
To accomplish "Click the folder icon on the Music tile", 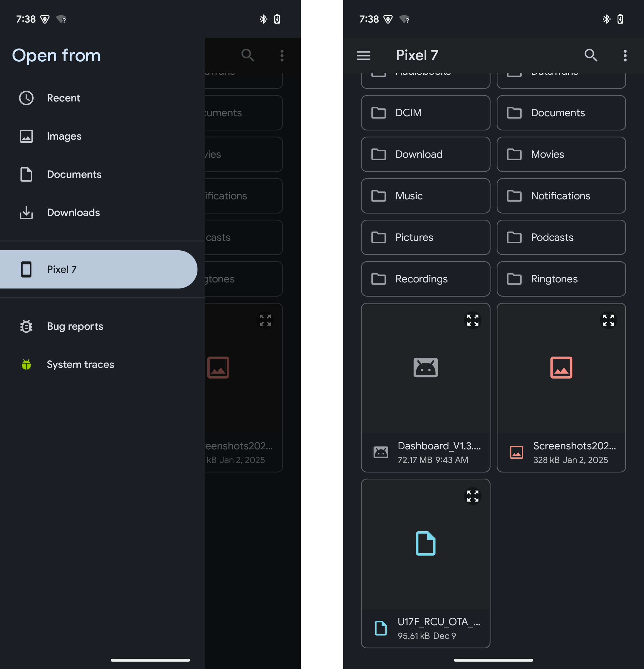I will (379, 196).
